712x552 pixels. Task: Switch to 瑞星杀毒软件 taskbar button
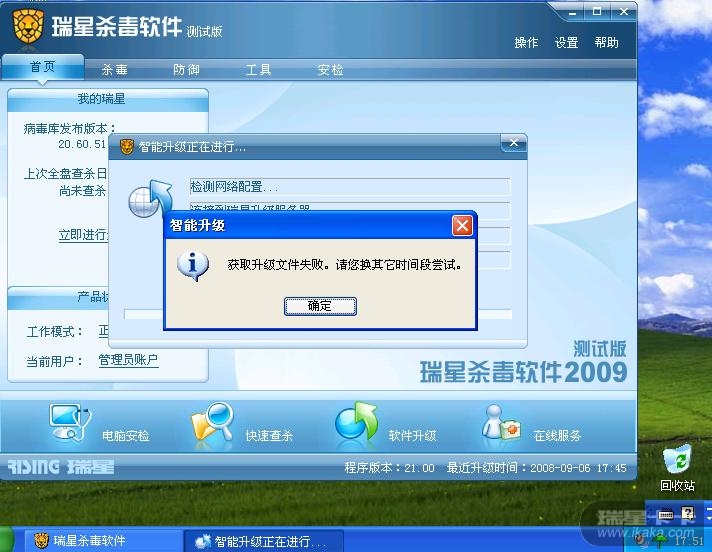pos(102,541)
